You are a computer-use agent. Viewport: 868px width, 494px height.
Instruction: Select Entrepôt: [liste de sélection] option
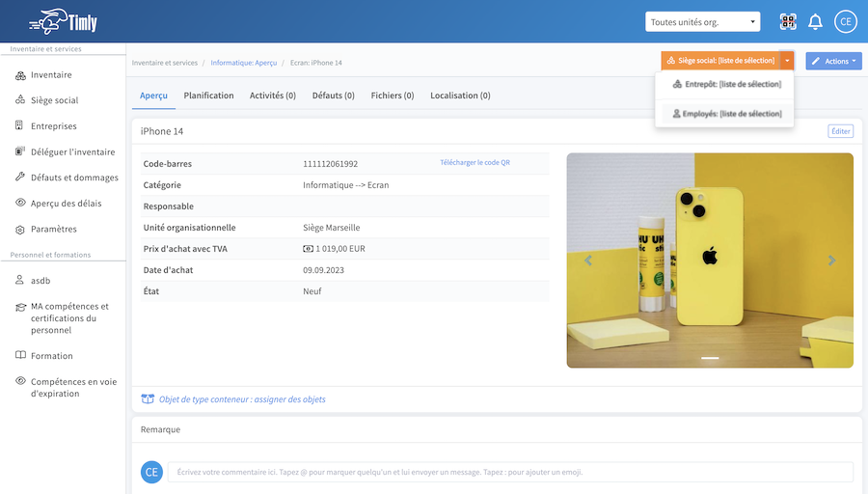pos(726,84)
